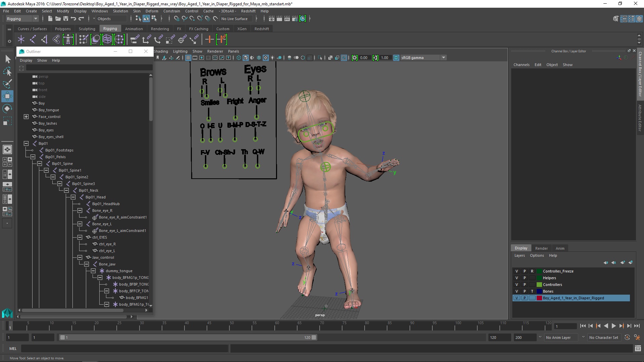The width and height of the screenshot is (644, 362).
Task: Collapse the Bip01 node in Outliner
Action: coord(26,143)
